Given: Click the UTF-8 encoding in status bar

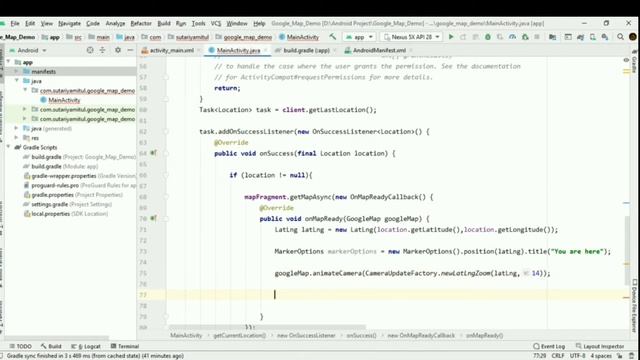Looking at the screenshot, I should pyautogui.click(x=578, y=356).
